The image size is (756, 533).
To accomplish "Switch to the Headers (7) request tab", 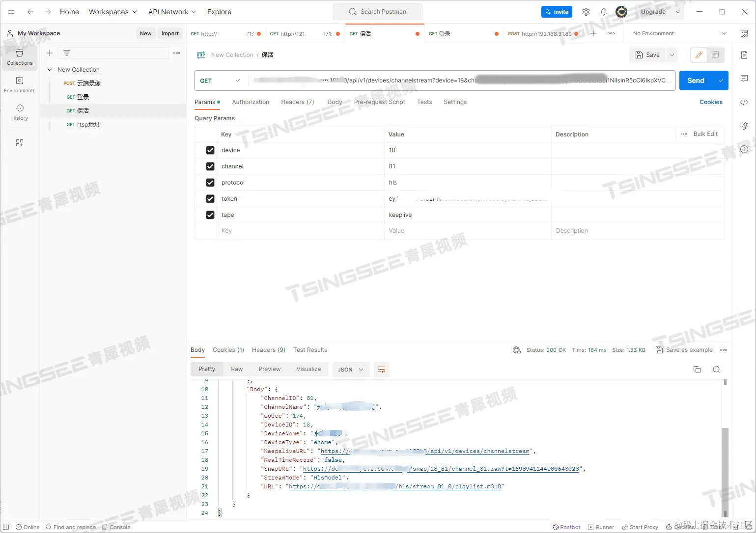I will [297, 102].
